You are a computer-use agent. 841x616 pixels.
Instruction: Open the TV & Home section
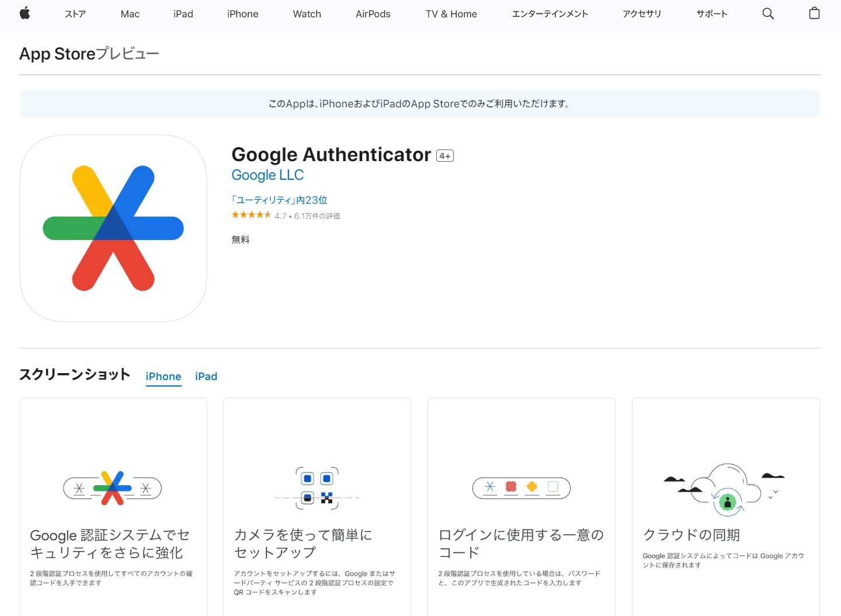(451, 13)
